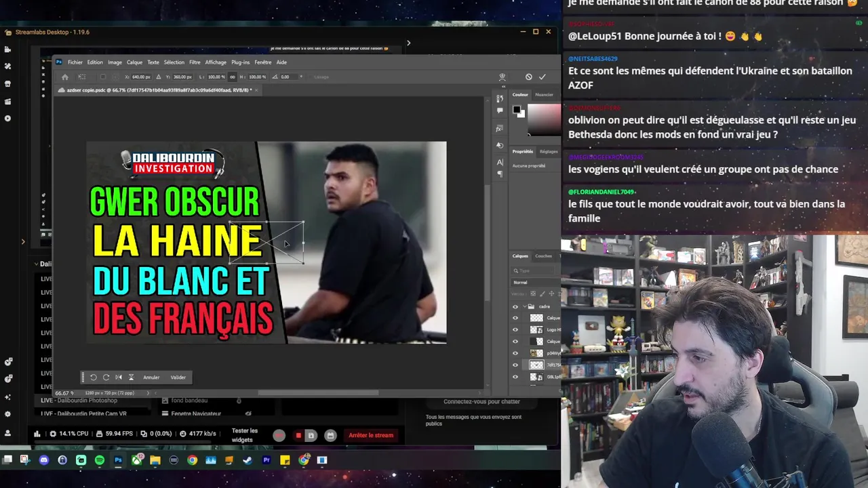
Task: Click the warp mode icon in options bar
Action: [502, 77]
